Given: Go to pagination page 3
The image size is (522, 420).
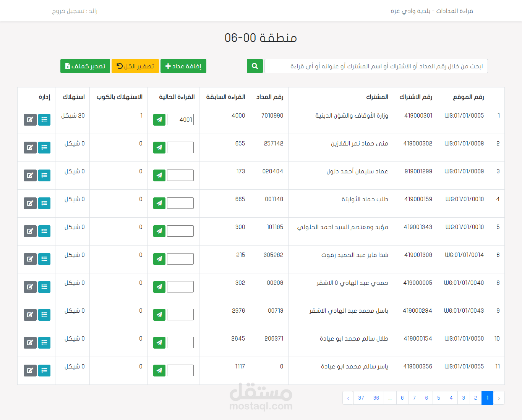Looking at the screenshot, I should (x=464, y=398).
